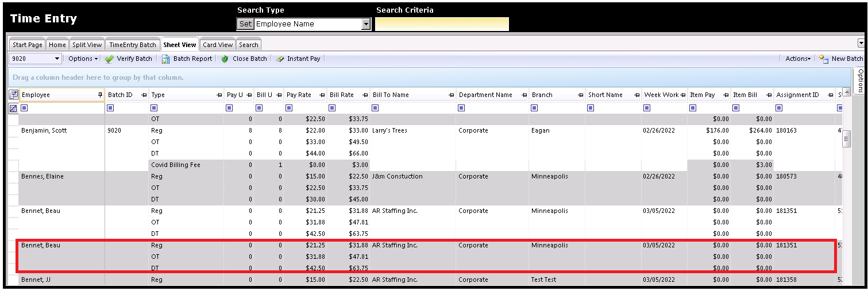This screenshot has height=291, width=868.
Task: Pin the Type column
Action: 219,95
